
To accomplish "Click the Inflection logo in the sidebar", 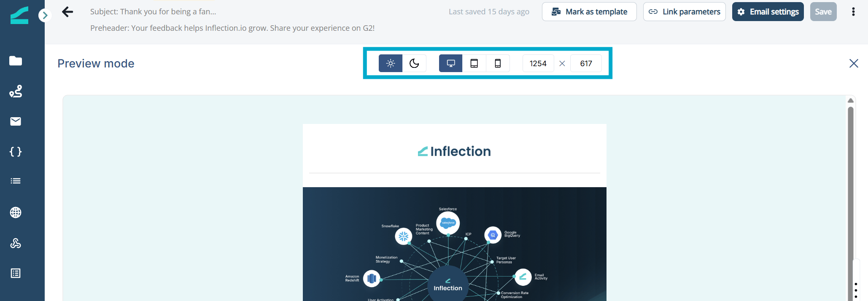I will (19, 15).
